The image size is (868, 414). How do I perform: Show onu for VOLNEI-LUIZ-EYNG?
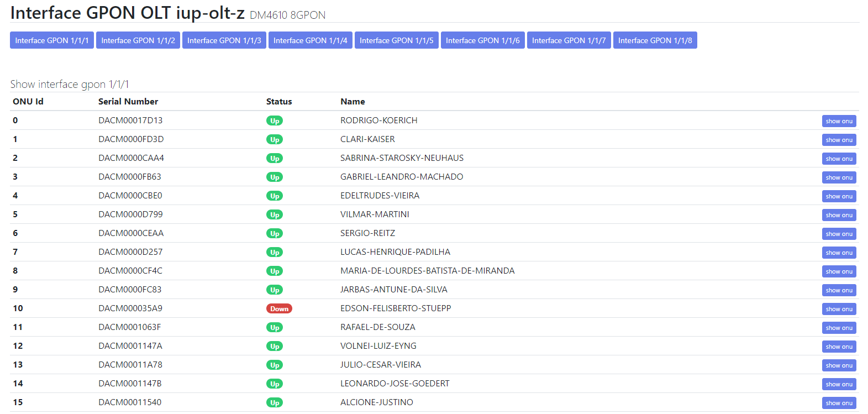click(839, 347)
